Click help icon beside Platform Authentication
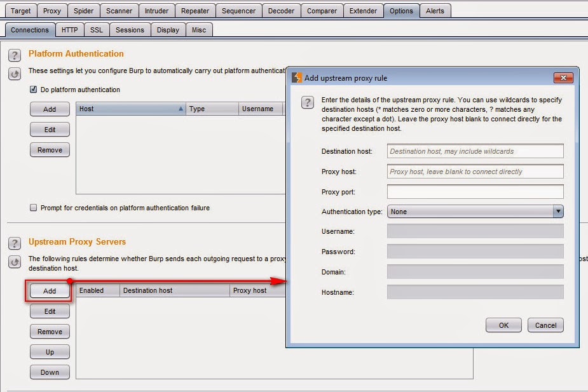This screenshot has height=392, width=588. (x=15, y=55)
